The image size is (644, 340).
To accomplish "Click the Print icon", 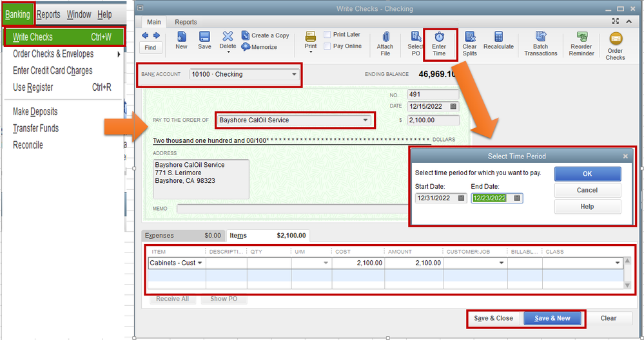I will tap(311, 37).
